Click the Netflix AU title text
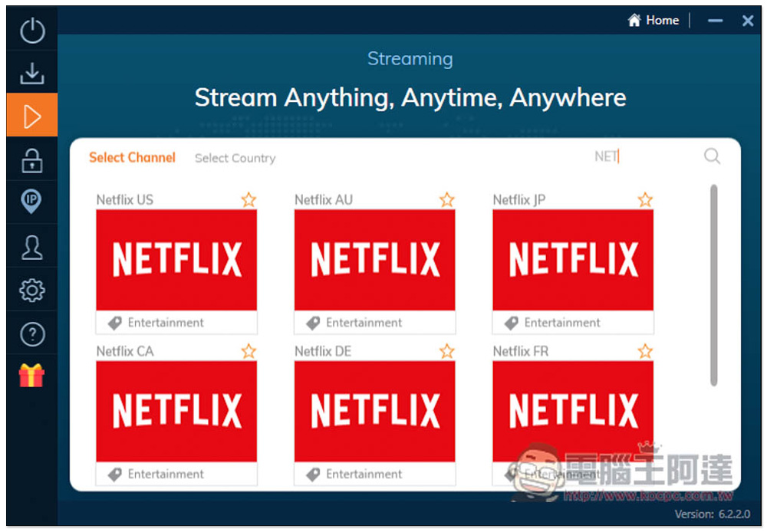This screenshot has width=767, height=532. coord(324,199)
